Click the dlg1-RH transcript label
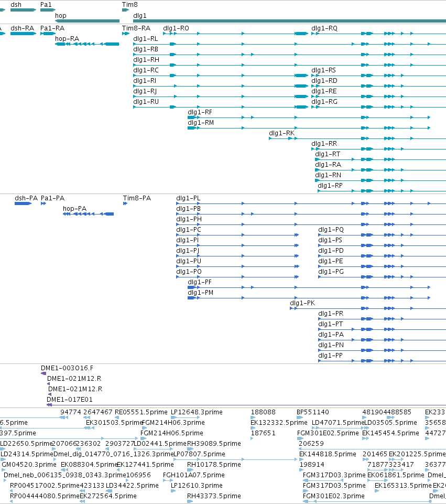Viewport: 446px width, 504px height. [146, 60]
